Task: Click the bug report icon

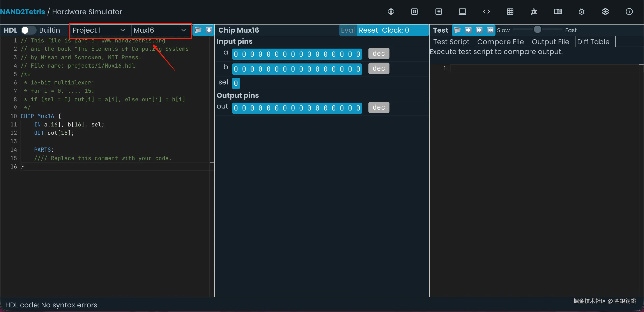Action: coord(581,12)
